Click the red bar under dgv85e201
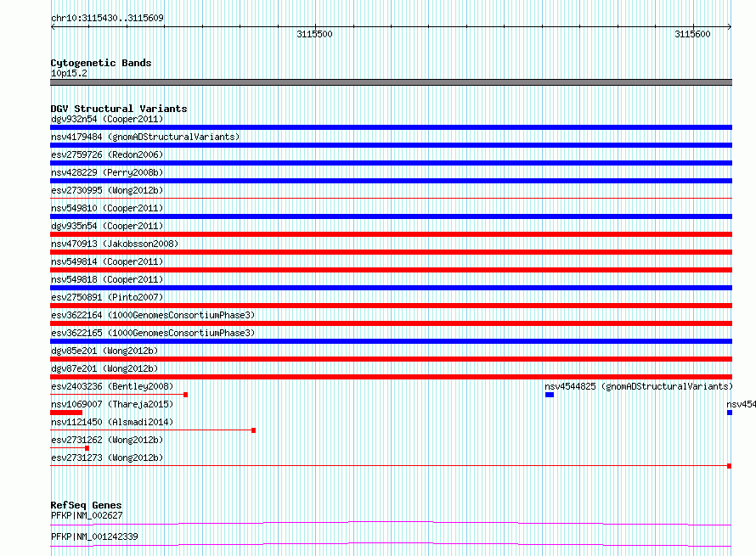Image resolution: width=756 pixels, height=556 pixels. point(391,359)
